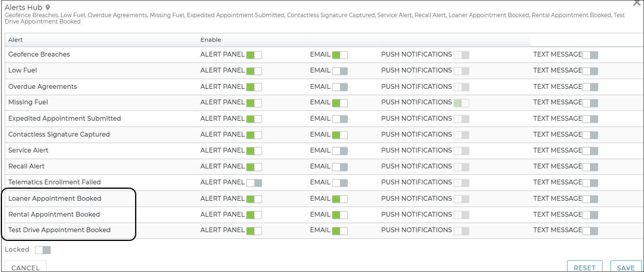Enable Text Message for Service Alert

(x=590, y=151)
